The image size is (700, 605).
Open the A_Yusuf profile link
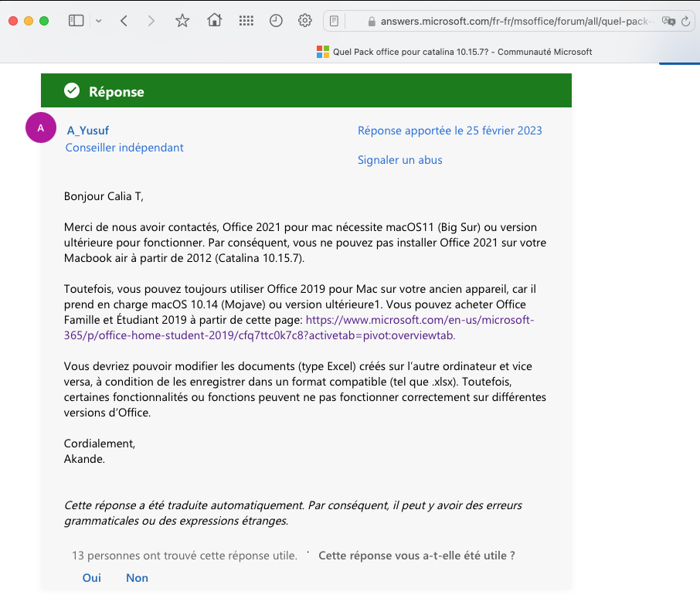[88, 131]
